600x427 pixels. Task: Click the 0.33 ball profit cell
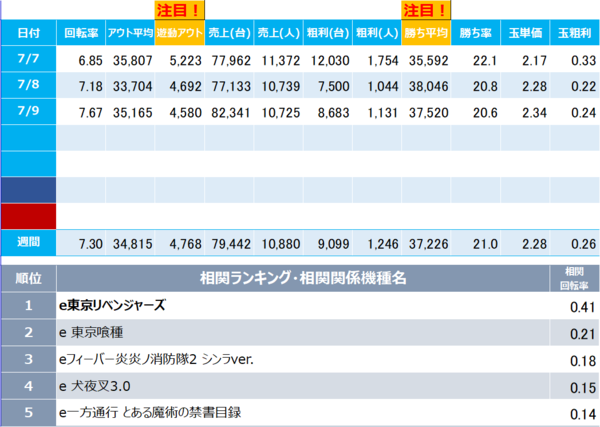(575, 60)
